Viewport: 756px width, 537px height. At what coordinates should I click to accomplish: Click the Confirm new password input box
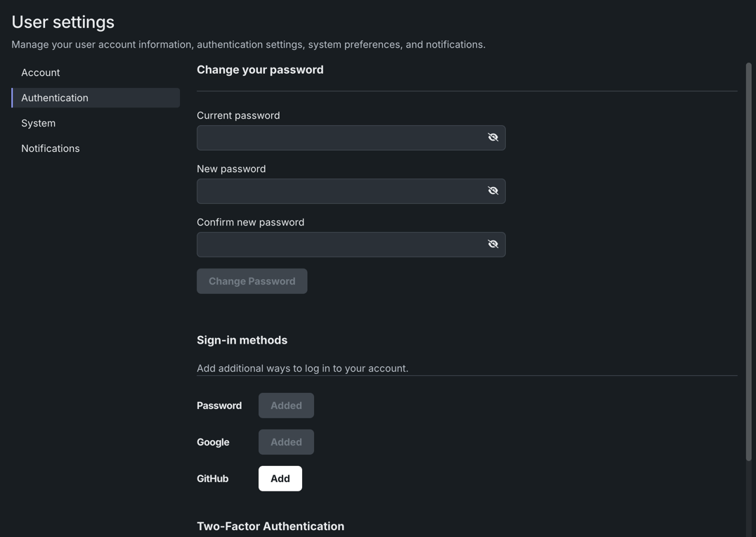340,245
